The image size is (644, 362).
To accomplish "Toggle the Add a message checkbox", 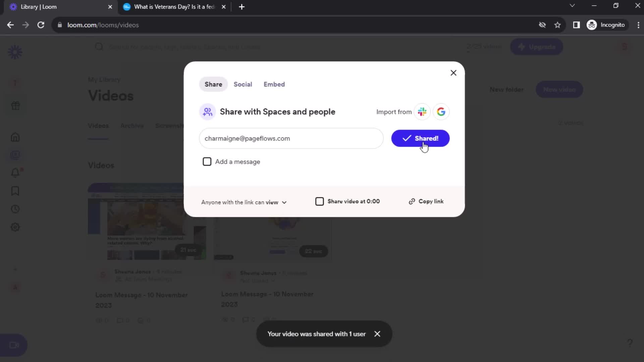I will click(207, 161).
